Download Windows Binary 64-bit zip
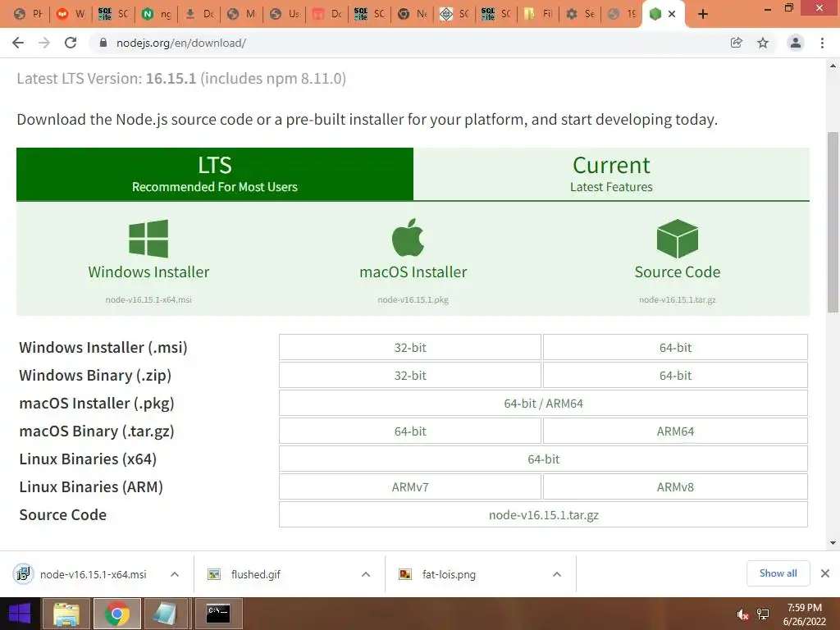Viewport: 840px width, 630px height. [675, 376]
